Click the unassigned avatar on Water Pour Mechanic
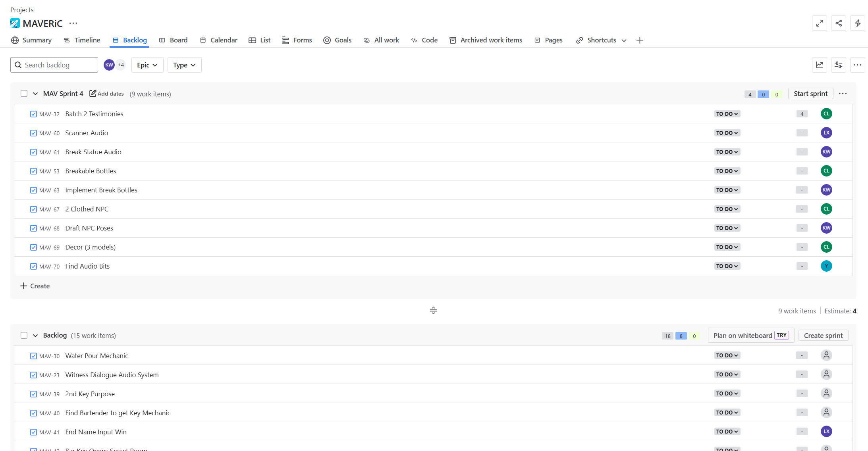 [826, 355]
